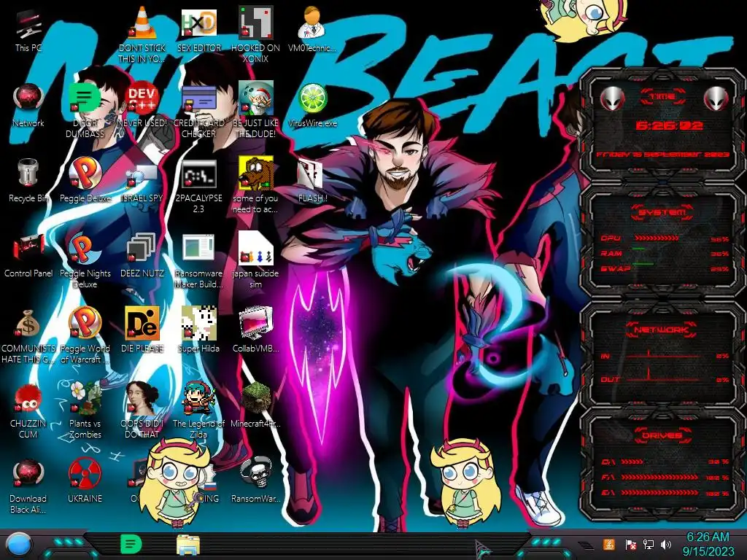Open the CREDIT CARD CHECKER icon
Viewport: 747px width, 560px height.
(x=199, y=98)
